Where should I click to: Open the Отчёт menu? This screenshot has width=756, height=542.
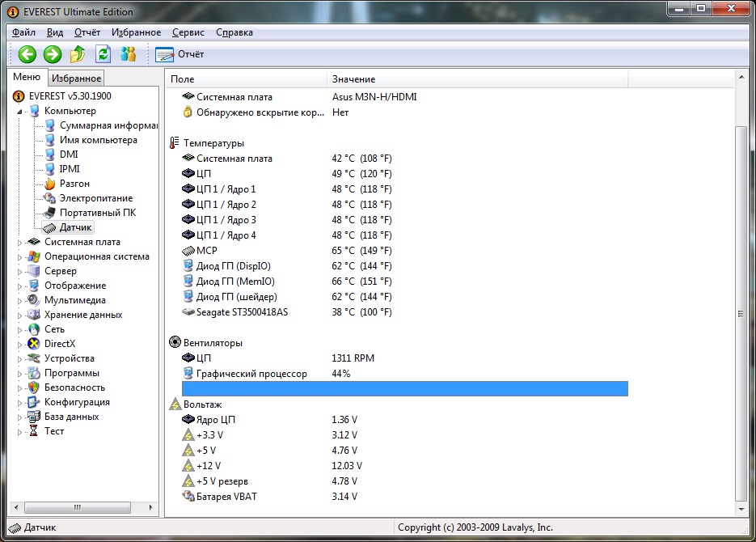pyautogui.click(x=87, y=32)
